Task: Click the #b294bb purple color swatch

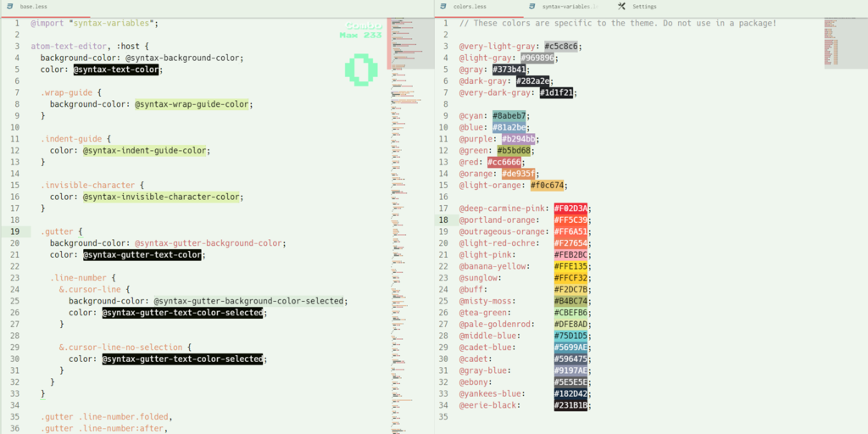Action: (519, 139)
